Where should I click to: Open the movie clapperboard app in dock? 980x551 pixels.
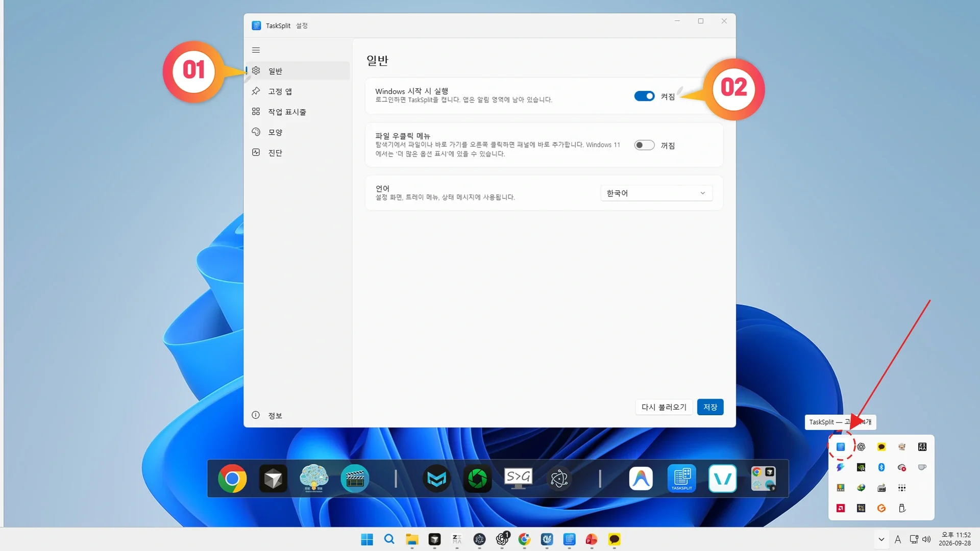355,479
